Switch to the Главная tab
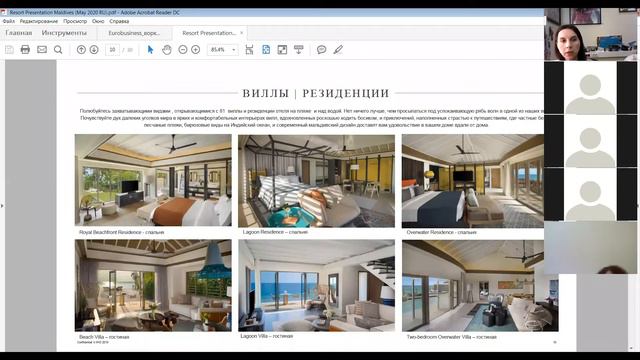The image size is (640, 360). pos(19,33)
